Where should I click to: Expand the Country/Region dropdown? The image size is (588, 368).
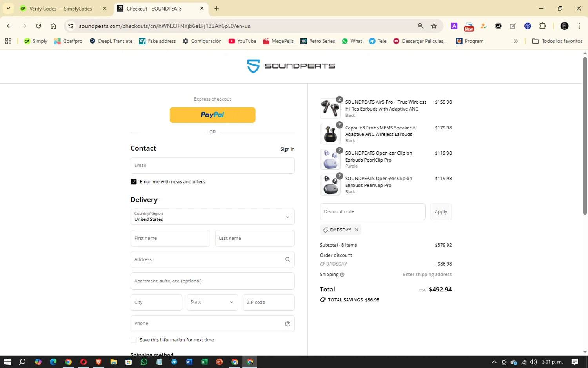(212, 217)
